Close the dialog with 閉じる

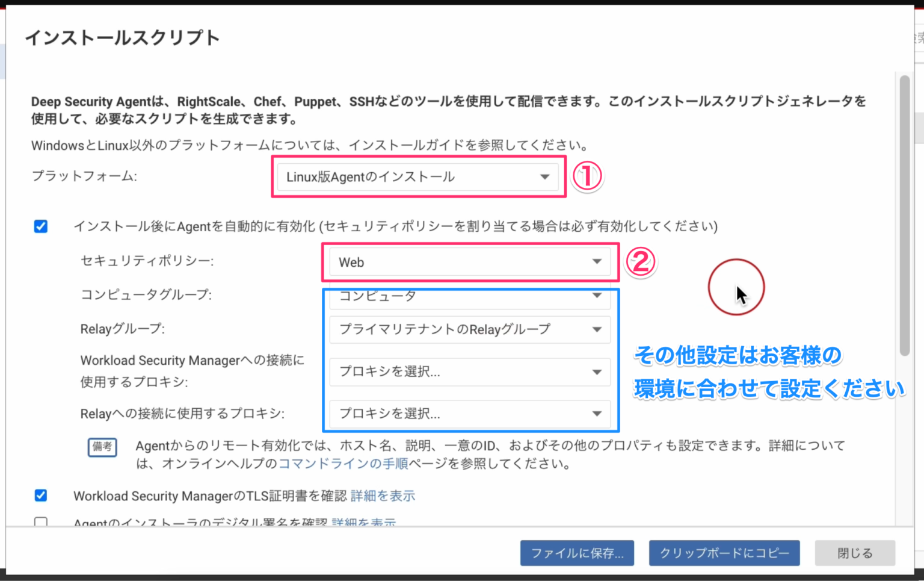[854, 553]
